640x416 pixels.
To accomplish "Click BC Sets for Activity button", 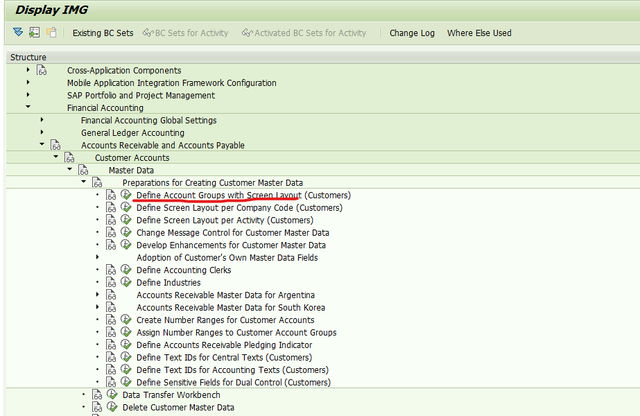I will coord(186,33).
